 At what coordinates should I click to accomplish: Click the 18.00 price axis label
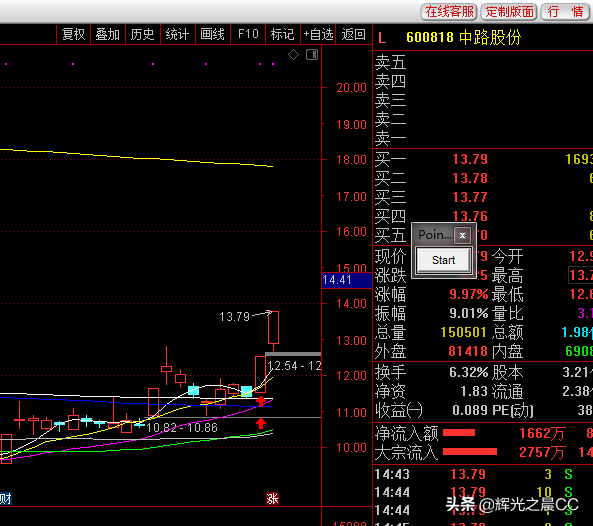351,160
